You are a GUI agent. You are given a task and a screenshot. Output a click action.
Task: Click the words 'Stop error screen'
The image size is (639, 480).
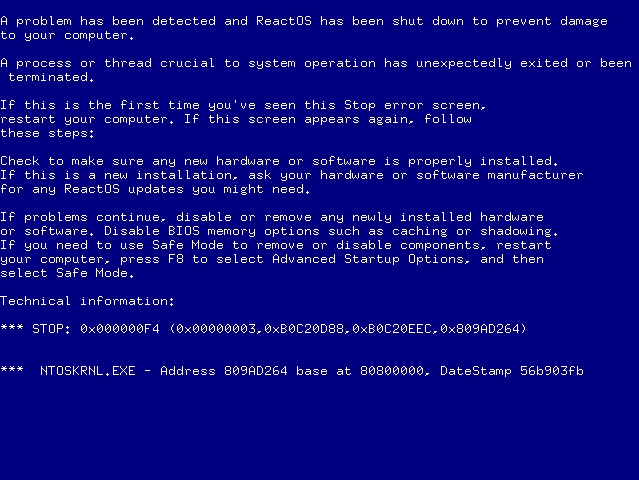[412, 105]
